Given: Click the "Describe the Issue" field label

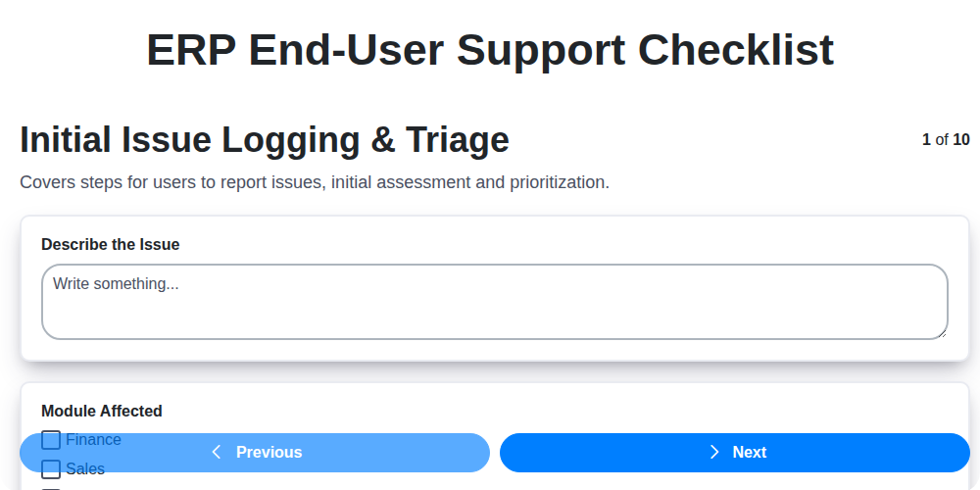Looking at the screenshot, I should pos(111,244).
